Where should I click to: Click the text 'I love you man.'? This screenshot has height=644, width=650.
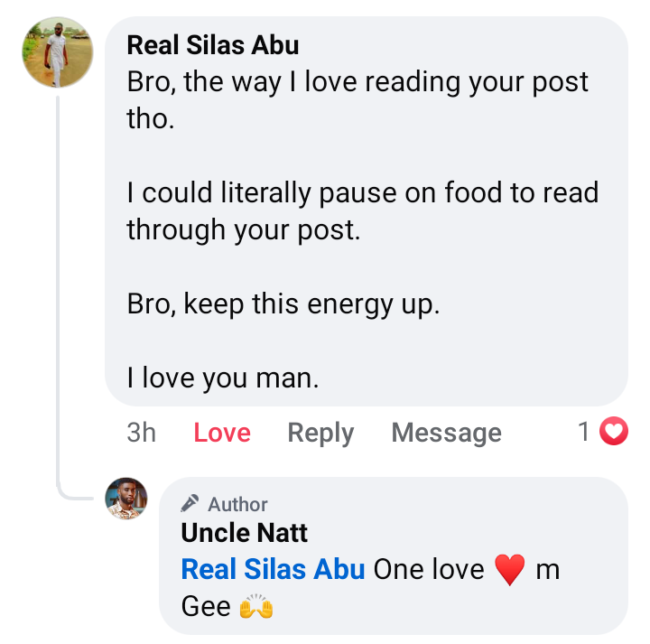point(223,378)
